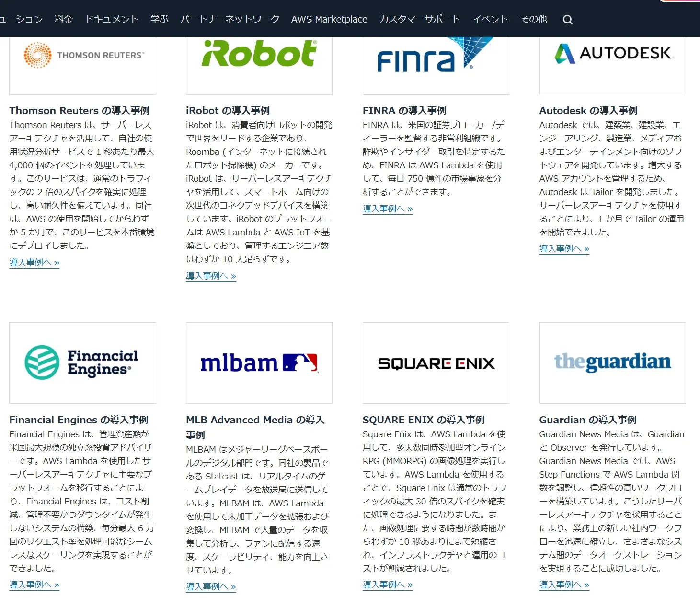
Task: Click the Financial Engines logo card
Action: (82, 363)
